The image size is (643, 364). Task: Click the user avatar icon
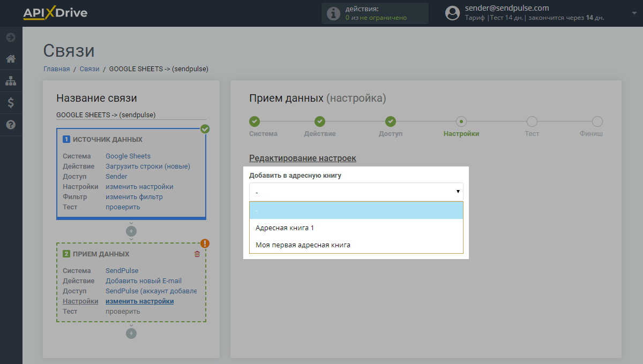pos(453,13)
